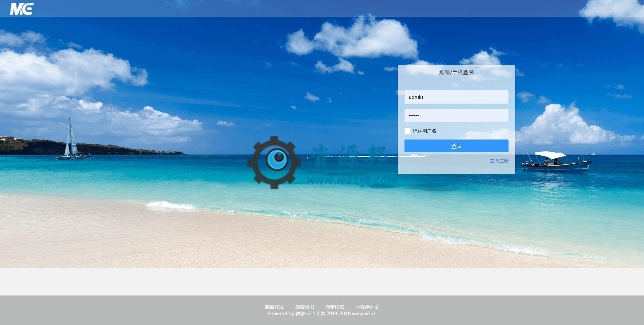644x325 pixels.
Task: Click the www.wazyb.com watermark text
Action: tap(352, 180)
